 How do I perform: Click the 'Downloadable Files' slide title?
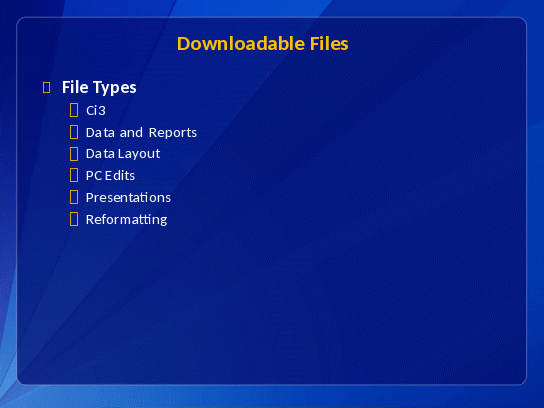pos(263,44)
